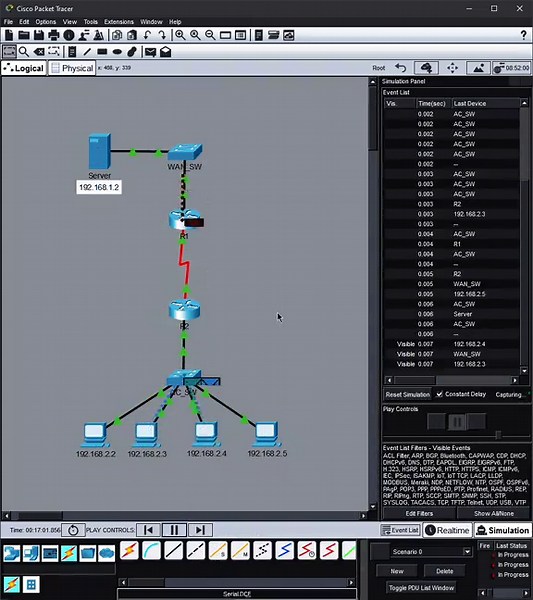Select the Inspect magnifier tool
The width and height of the screenshot is (533, 600).
[x=24, y=52]
